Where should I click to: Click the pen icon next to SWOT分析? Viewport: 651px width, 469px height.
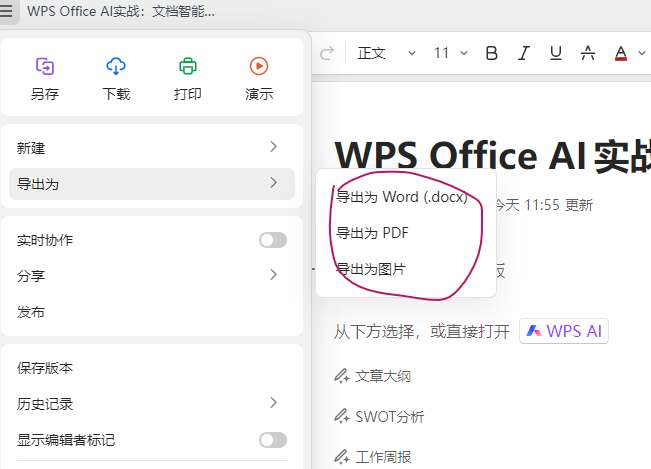[x=342, y=416]
